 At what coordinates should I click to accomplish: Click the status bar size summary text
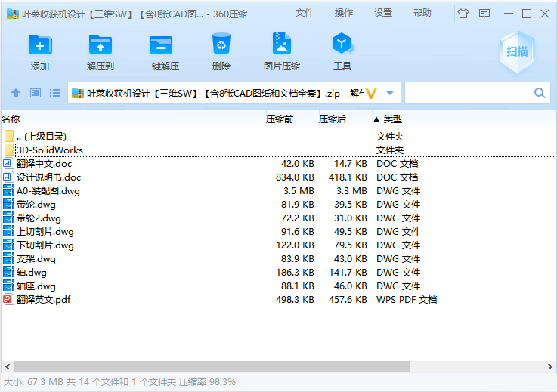coord(119,382)
